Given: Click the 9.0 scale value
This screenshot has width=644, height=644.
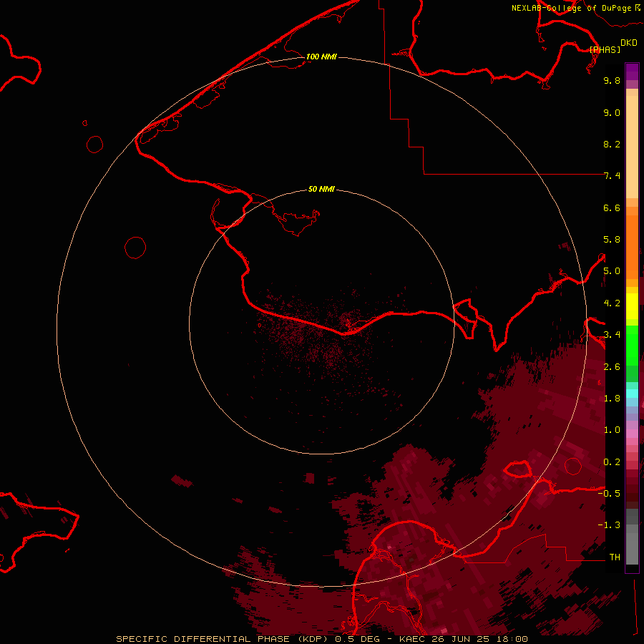Looking at the screenshot, I should click(612, 112).
